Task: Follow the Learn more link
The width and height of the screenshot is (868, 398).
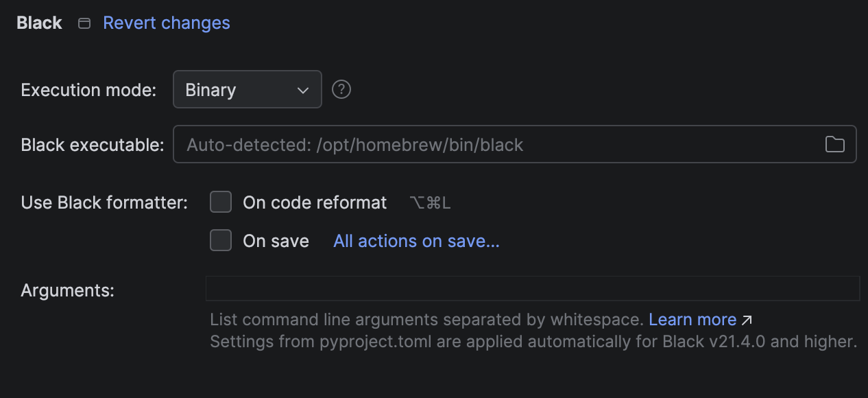Action: coord(692,319)
